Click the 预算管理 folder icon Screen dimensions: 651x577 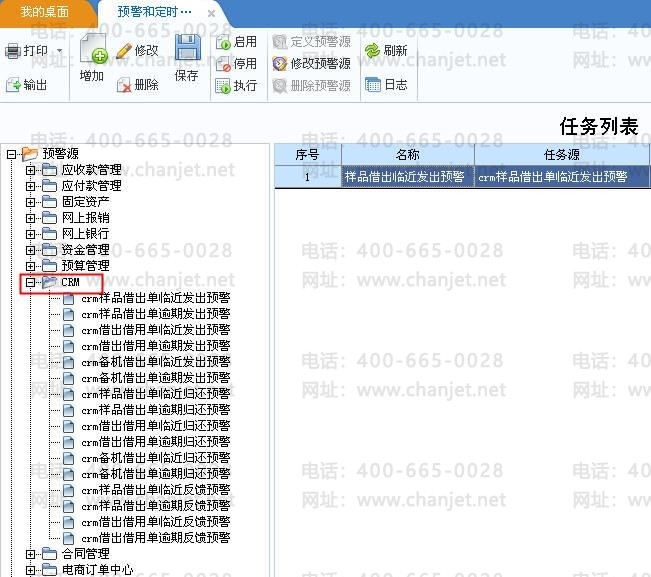coord(49,265)
